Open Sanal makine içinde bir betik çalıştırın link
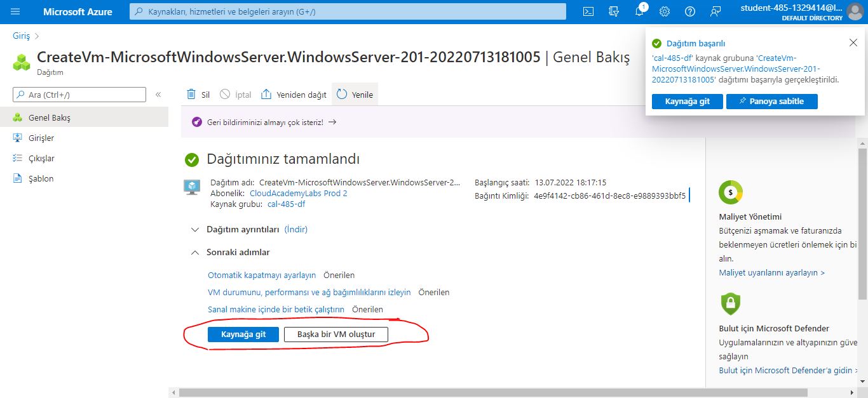 [x=276, y=309]
